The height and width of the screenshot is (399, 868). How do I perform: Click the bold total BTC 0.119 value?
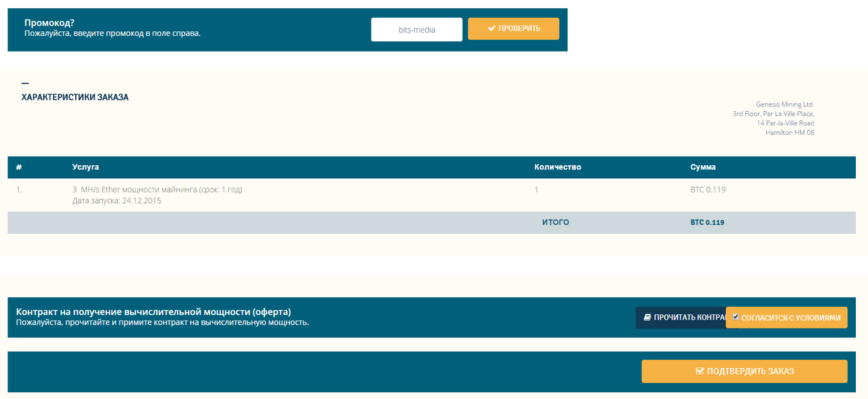(707, 222)
